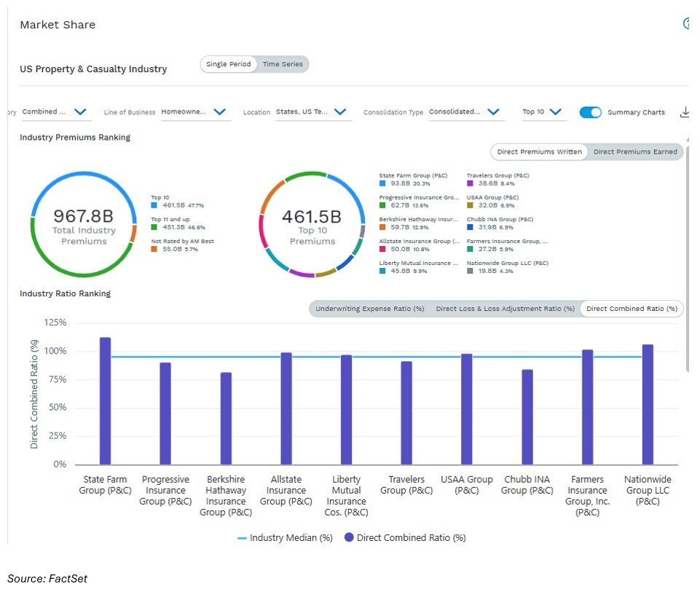Click the download icon beside Summary Charts
700x589 pixels.
(684, 112)
